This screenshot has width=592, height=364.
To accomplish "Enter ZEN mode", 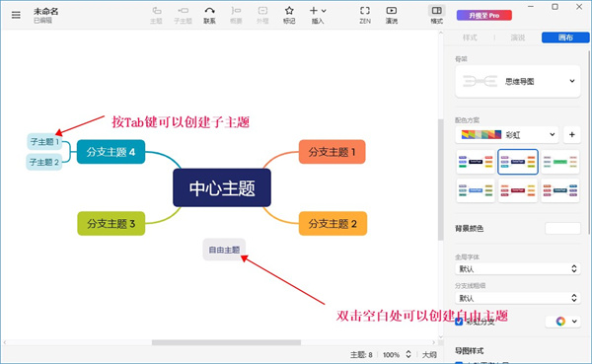I will [x=365, y=15].
